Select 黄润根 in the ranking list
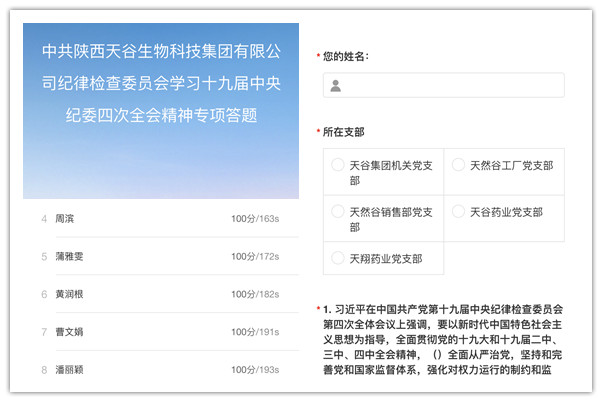Screen dimensions: 602x402 [69, 294]
